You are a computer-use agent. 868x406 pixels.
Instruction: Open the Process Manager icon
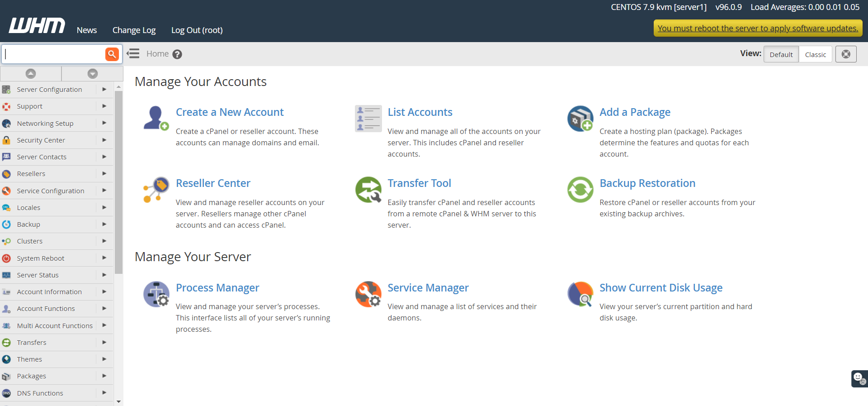pyautogui.click(x=156, y=294)
